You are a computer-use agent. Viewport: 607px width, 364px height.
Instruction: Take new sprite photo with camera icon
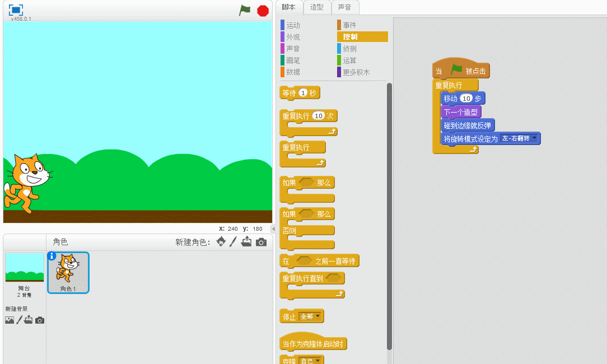coord(262,242)
